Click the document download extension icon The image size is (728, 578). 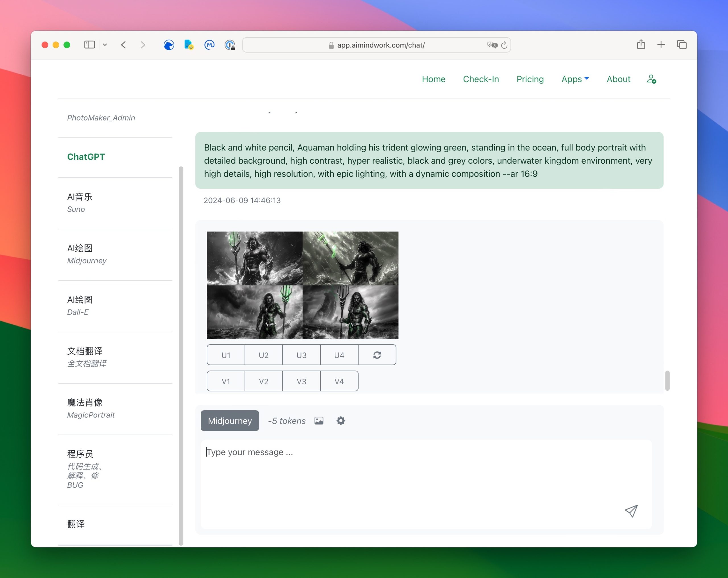[189, 45]
